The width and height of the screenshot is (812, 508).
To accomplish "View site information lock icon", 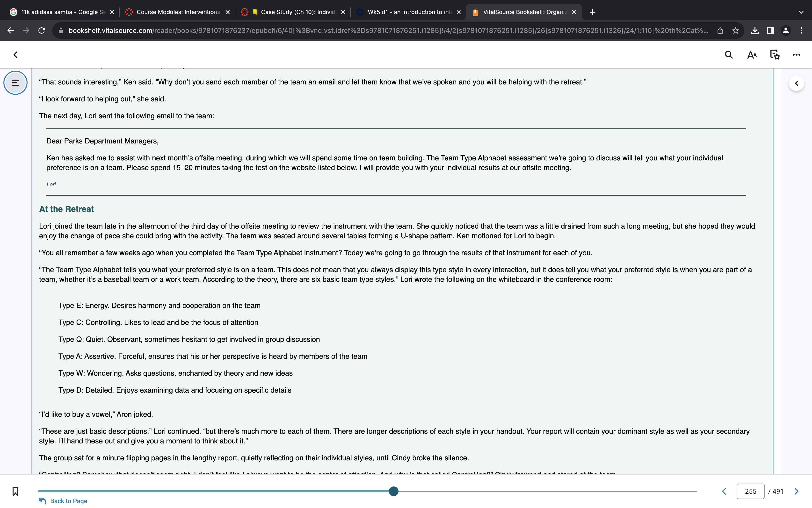I will [x=61, y=30].
